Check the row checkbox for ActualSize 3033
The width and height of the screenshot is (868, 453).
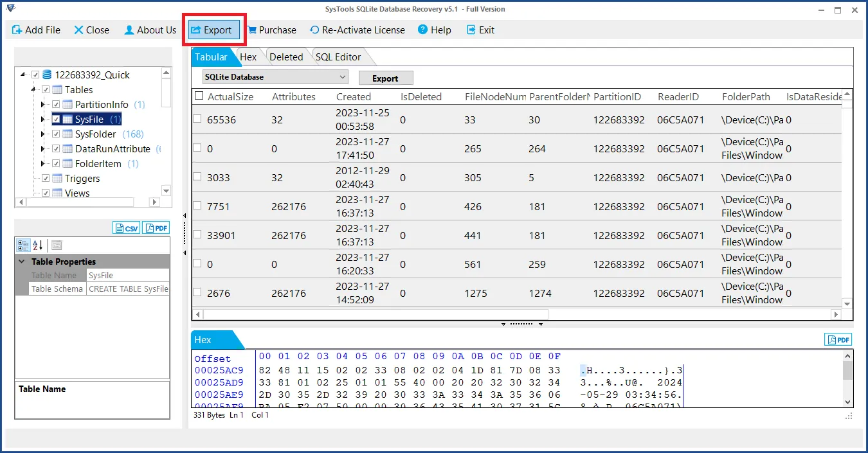(197, 177)
